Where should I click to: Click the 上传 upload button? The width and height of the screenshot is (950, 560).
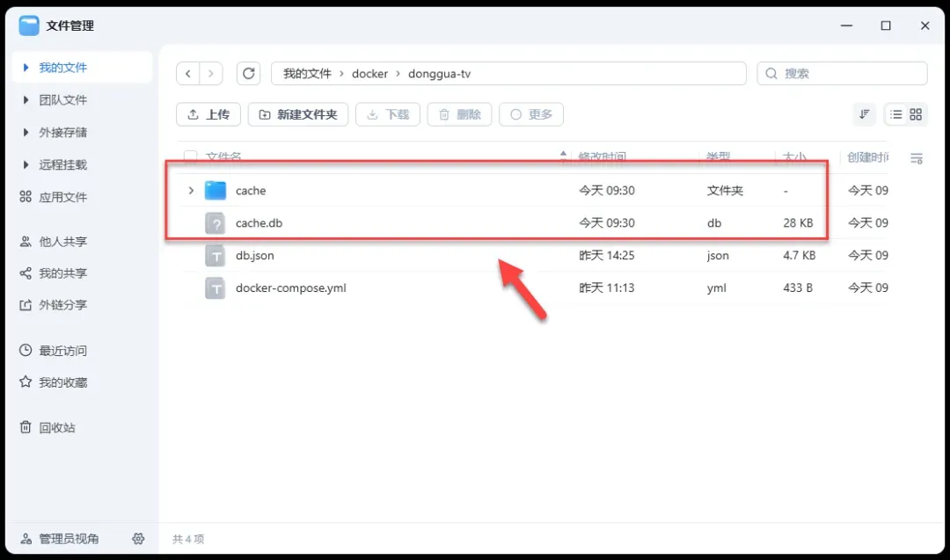tap(208, 114)
